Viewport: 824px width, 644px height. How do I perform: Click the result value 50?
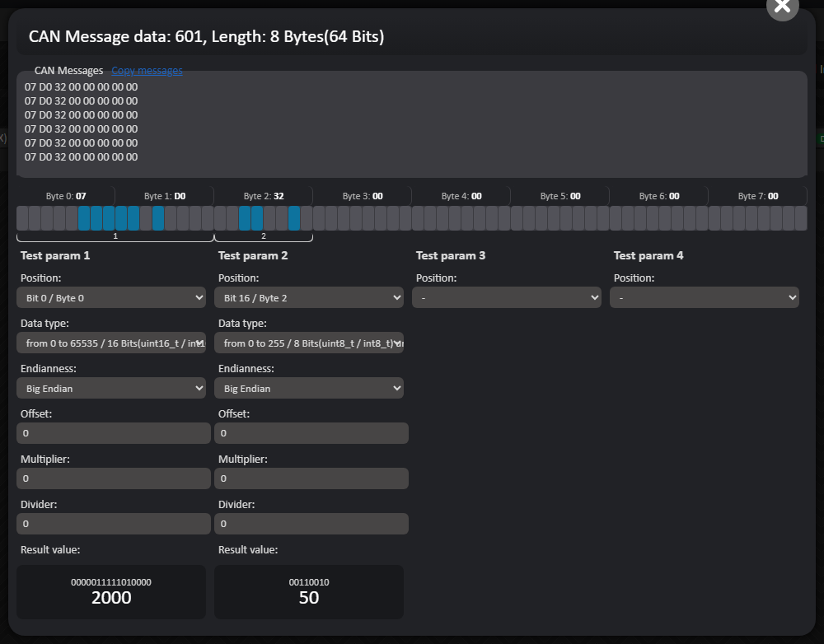[309, 598]
